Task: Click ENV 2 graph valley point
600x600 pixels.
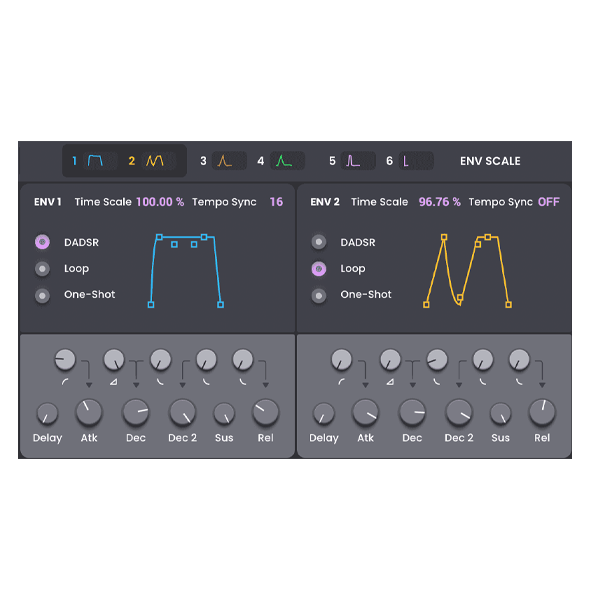Action: [x=460, y=297]
